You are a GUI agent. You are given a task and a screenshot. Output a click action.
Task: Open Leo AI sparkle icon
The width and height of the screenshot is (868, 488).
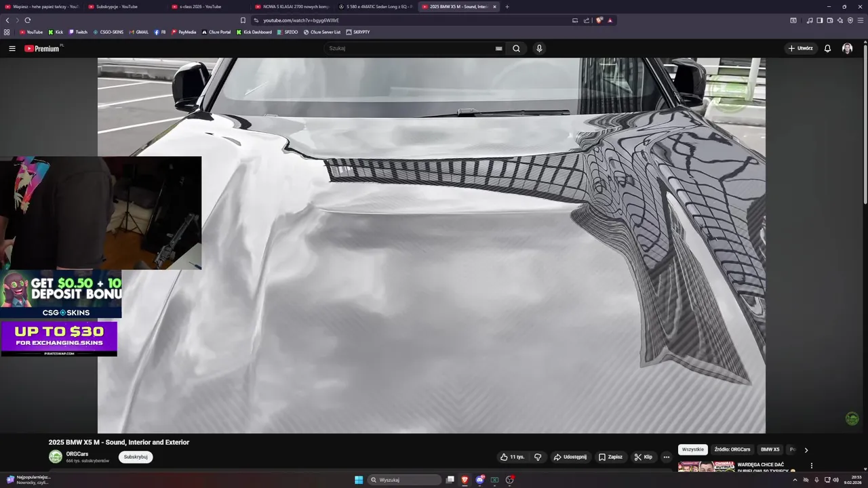click(x=840, y=20)
